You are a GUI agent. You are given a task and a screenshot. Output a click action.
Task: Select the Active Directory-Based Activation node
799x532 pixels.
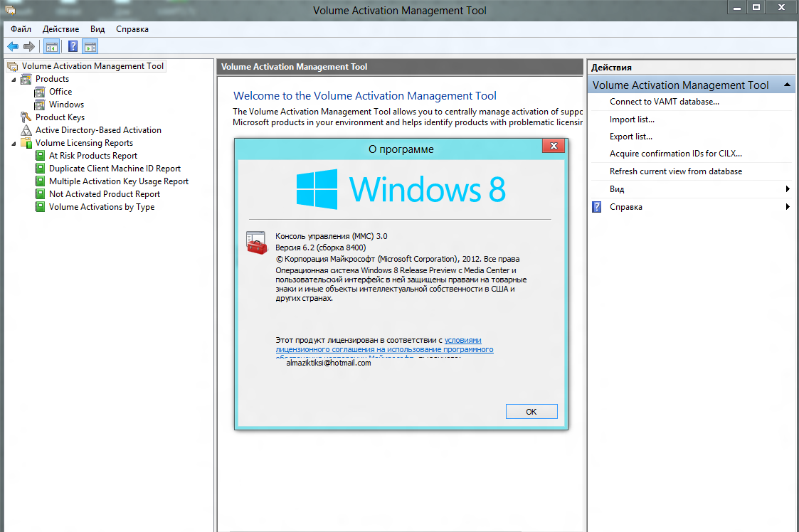(98, 130)
